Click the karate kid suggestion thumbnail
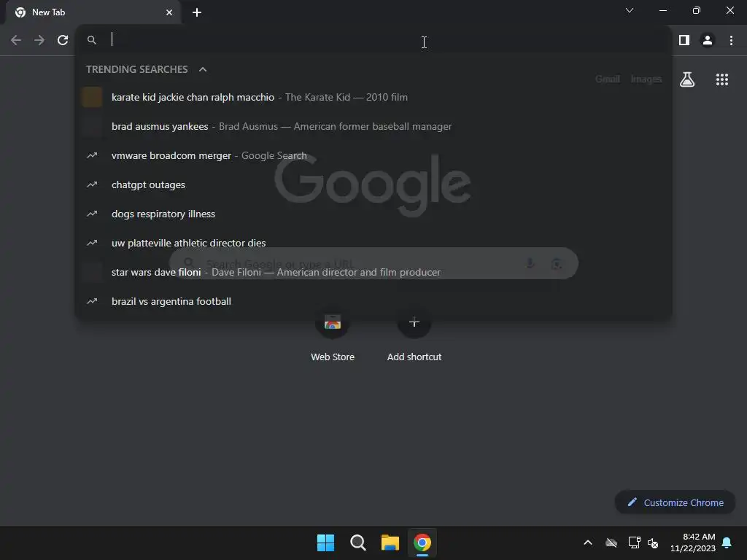The height and width of the screenshot is (560, 747). click(x=92, y=97)
